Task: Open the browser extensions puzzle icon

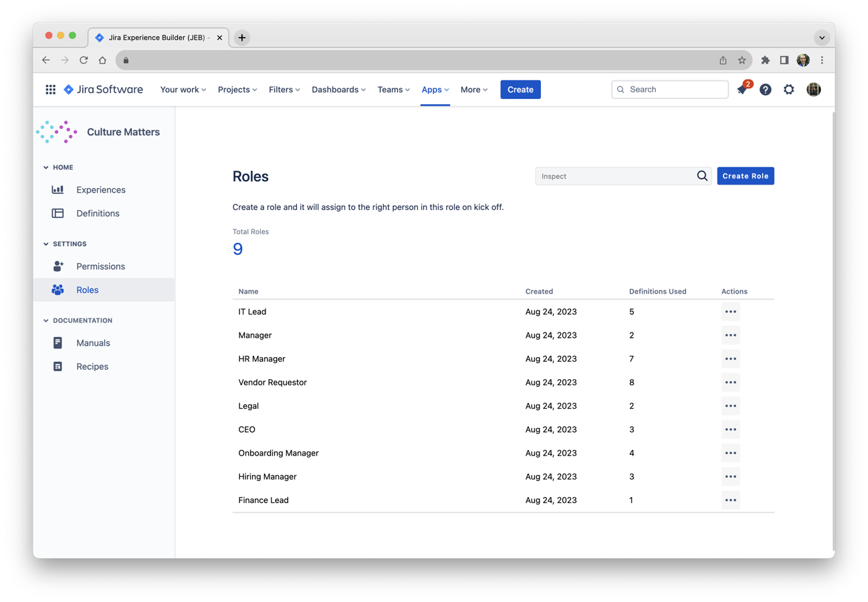Action: (x=766, y=60)
